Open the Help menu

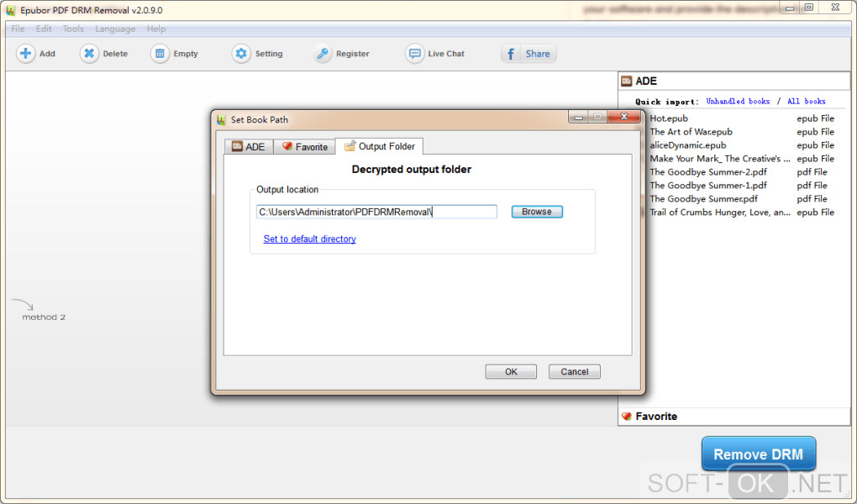[x=156, y=29]
